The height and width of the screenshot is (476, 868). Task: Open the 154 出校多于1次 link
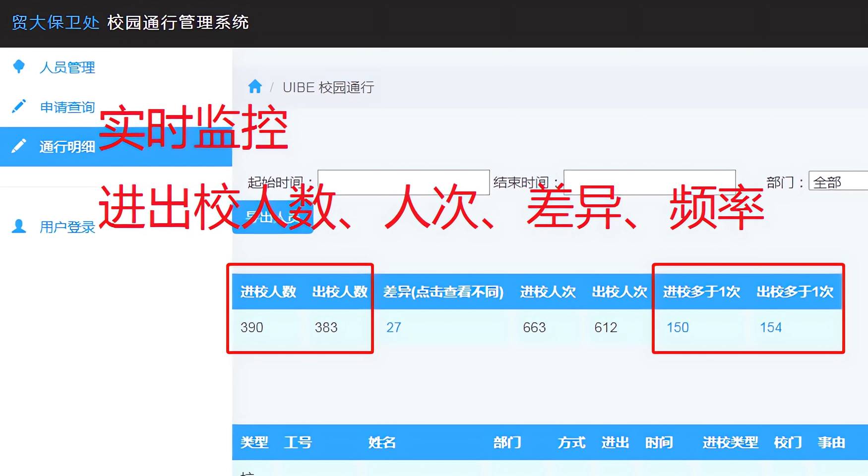[770, 327]
